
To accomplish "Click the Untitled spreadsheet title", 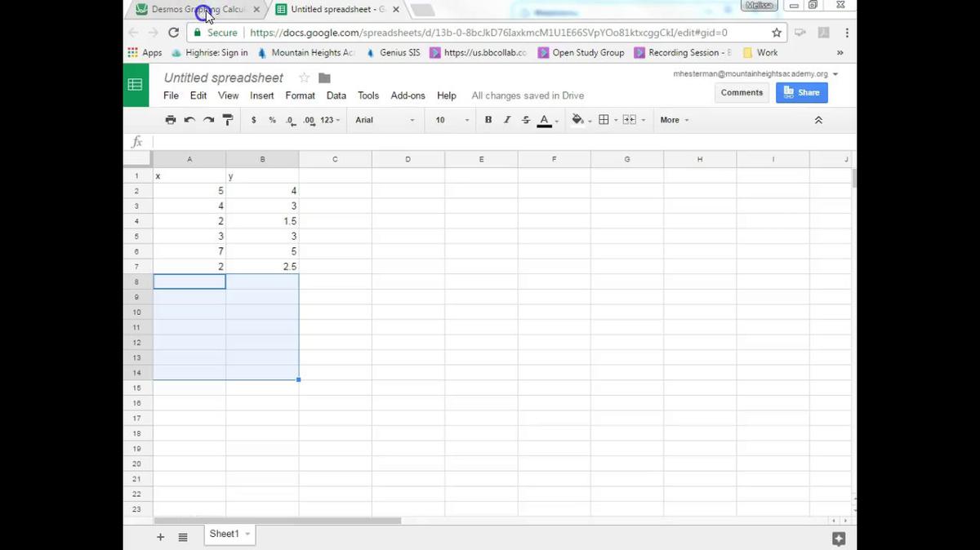I will (224, 78).
